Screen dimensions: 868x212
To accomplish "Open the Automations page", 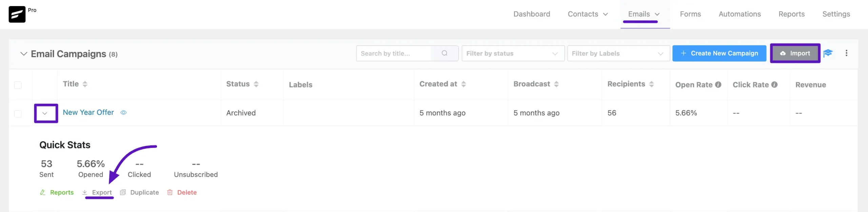I will click(x=739, y=14).
